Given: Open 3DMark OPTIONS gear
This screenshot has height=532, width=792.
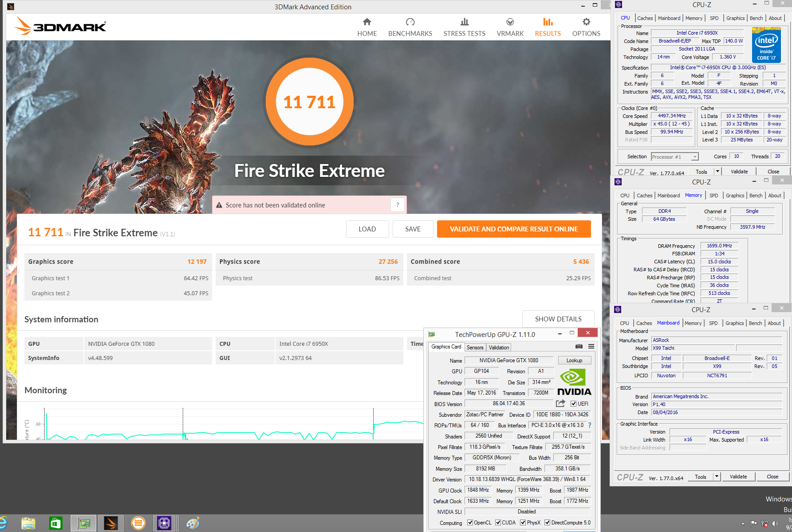Looking at the screenshot, I should (586, 27).
